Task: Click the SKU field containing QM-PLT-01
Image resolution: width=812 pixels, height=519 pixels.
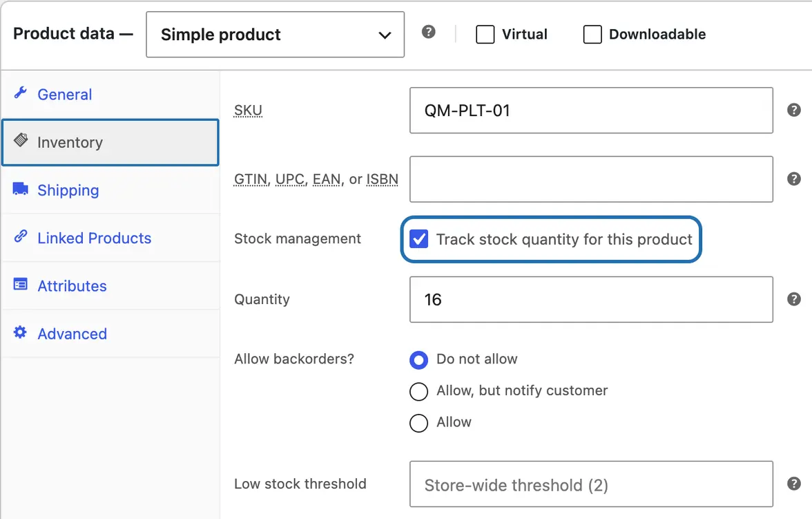Action: point(591,111)
